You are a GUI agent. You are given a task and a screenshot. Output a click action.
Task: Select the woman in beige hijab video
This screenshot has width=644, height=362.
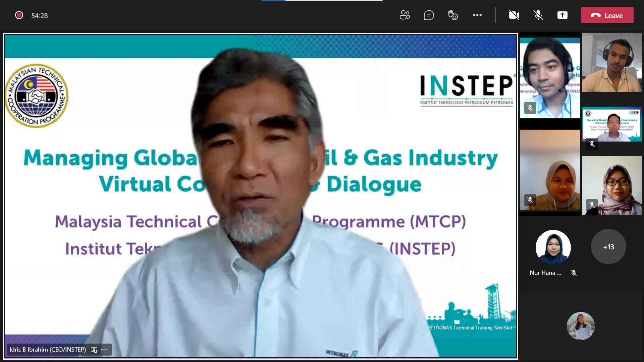pos(550,170)
